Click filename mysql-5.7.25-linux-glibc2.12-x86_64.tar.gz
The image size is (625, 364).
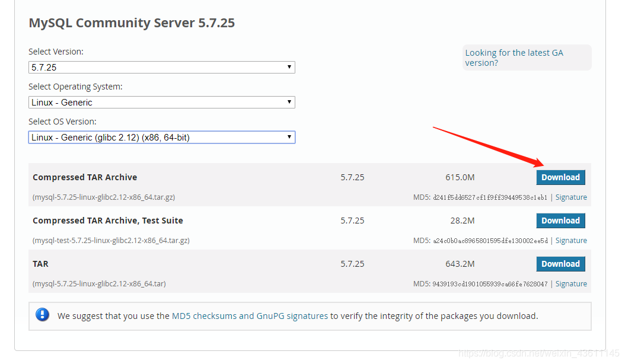(104, 197)
